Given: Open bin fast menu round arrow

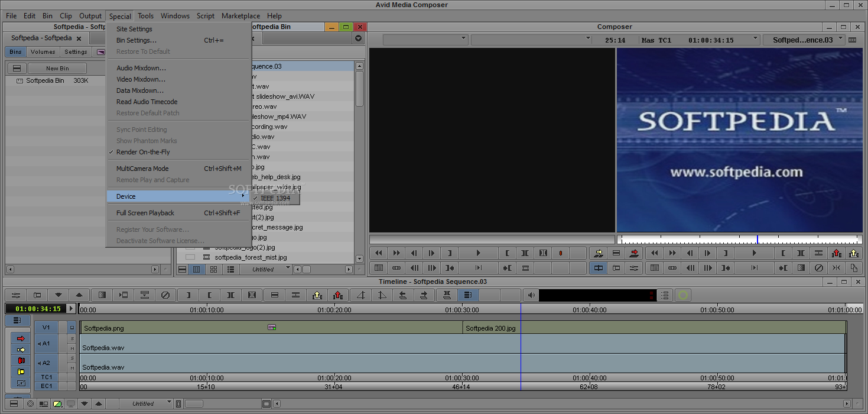Looking at the screenshot, I should coord(358,38).
